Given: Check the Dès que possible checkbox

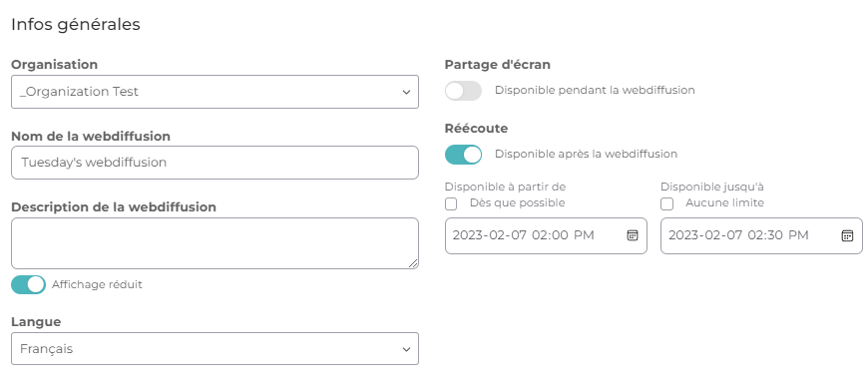Looking at the screenshot, I should pos(451,203).
